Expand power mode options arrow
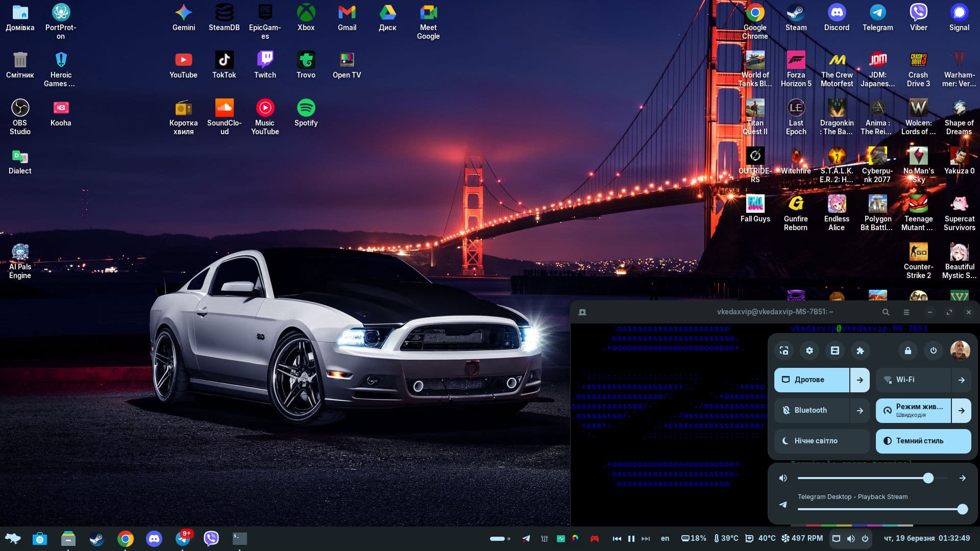 [961, 411]
